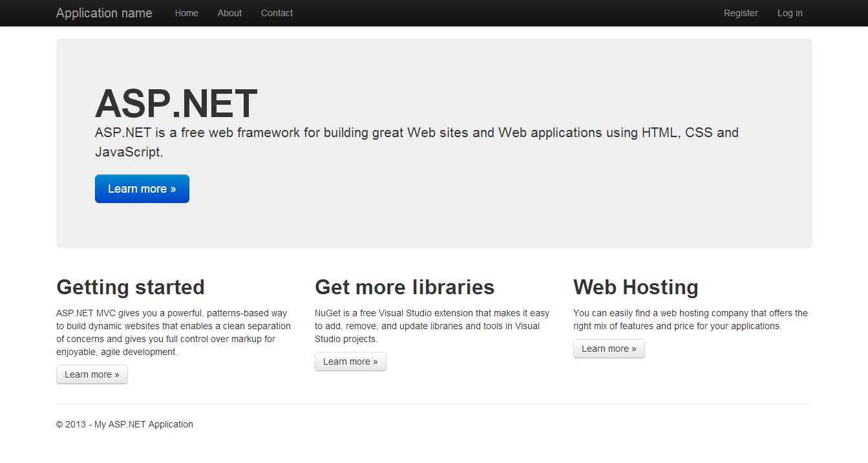Viewport: 868px width, 463px height.
Task: Click the large ASP.NET heading
Action: pos(176,104)
